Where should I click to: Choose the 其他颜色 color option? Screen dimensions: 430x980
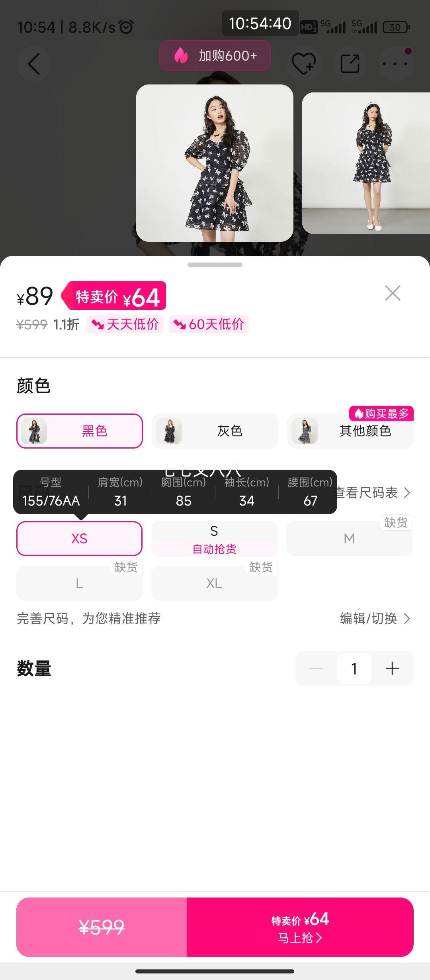tap(350, 431)
